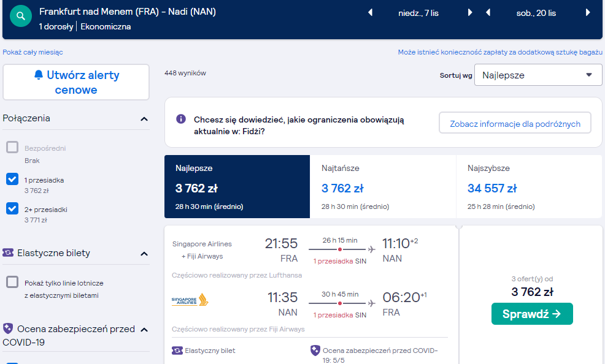
Task: Collapse the Elastyczne bilety filter section
Action: tap(144, 254)
